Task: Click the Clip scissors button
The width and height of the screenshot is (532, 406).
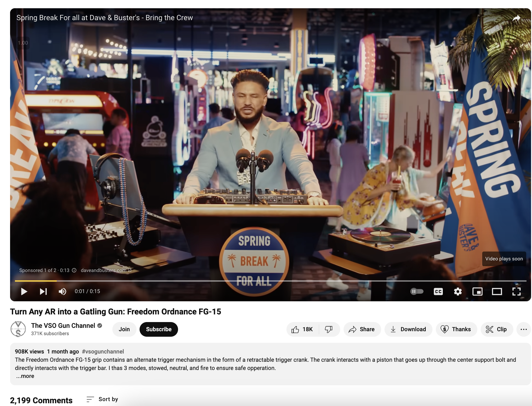Action: click(x=497, y=329)
